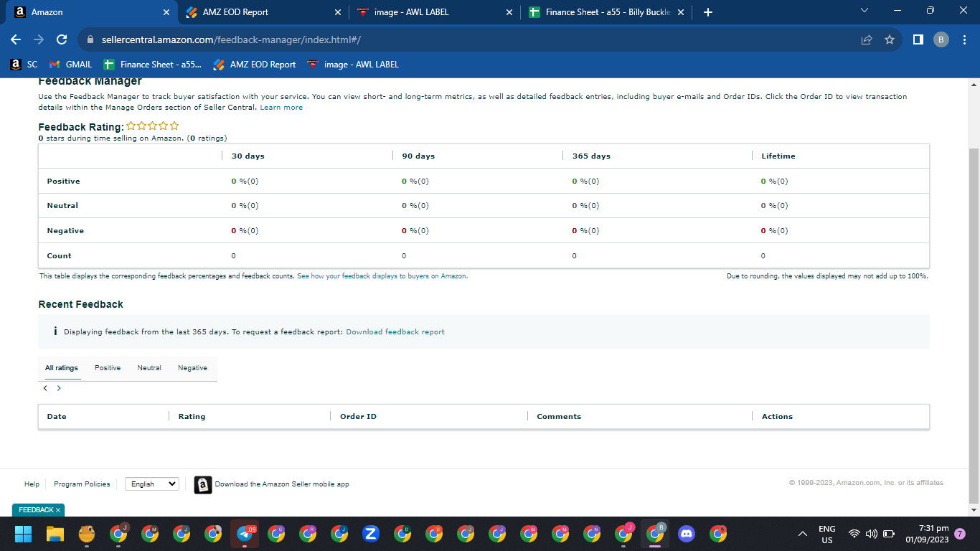Image resolution: width=980 pixels, height=551 pixels.
Task: Open ENG US language indicator
Action: tap(827, 534)
